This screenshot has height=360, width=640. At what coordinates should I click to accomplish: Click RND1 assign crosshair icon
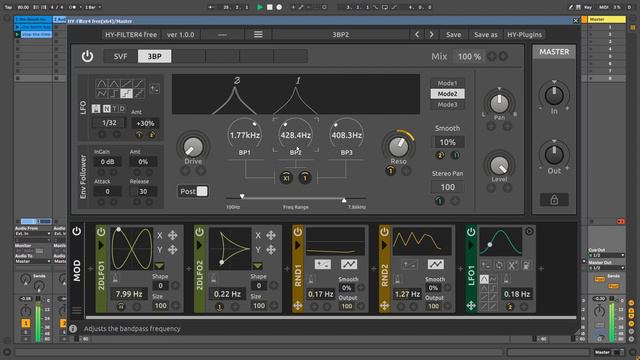[298, 305]
